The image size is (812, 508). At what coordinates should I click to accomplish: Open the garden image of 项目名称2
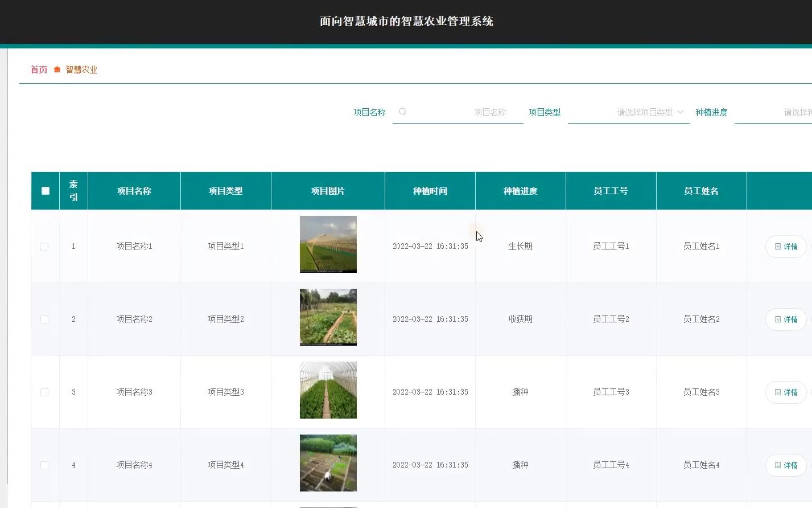(328, 317)
